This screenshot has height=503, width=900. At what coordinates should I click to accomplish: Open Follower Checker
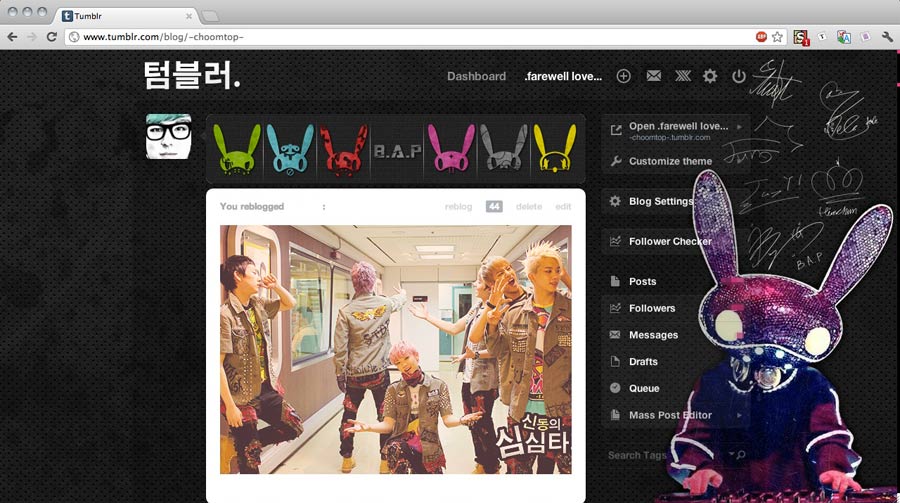pos(670,241)
